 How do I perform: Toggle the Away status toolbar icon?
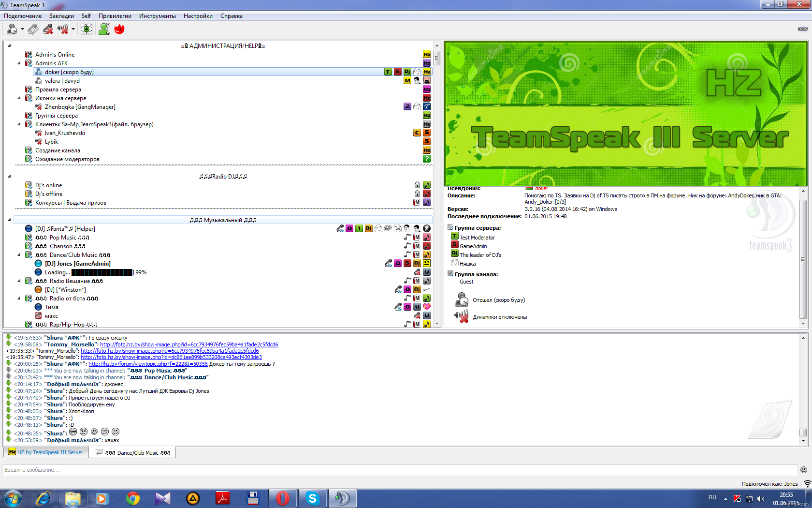click(x=12, y=30)
